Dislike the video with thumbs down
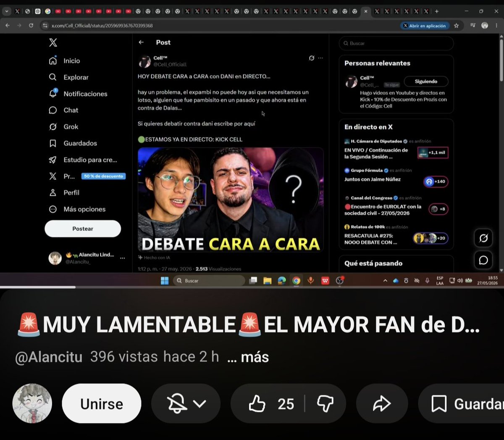This screenshot has height=440, width=504. pos(325,403)
